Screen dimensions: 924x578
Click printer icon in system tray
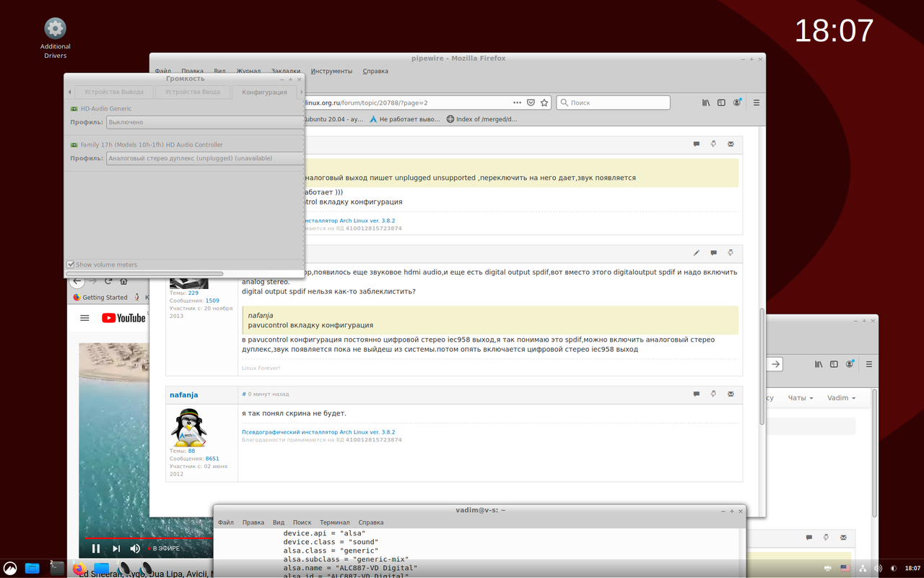pyautogui.click(x=828, y=568)
